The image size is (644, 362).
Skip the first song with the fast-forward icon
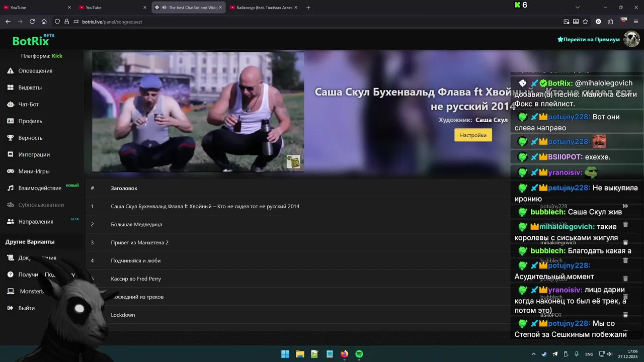click(625, 206)
